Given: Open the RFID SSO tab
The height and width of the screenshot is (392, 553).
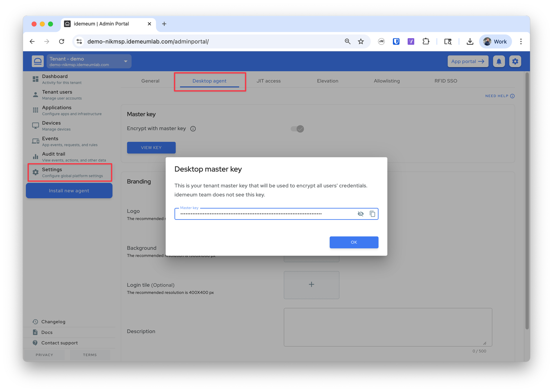Looking at the screenshot, I should point(446,81).
